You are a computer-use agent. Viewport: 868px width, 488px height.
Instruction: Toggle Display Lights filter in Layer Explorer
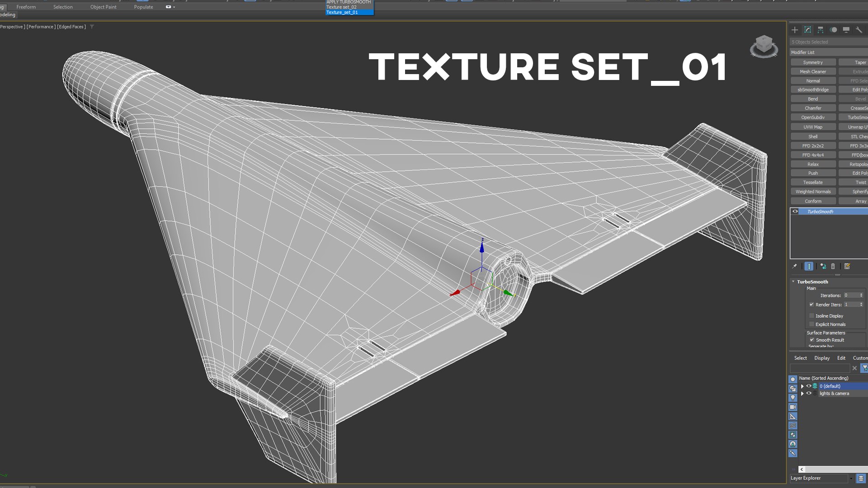tap(793, 398)
